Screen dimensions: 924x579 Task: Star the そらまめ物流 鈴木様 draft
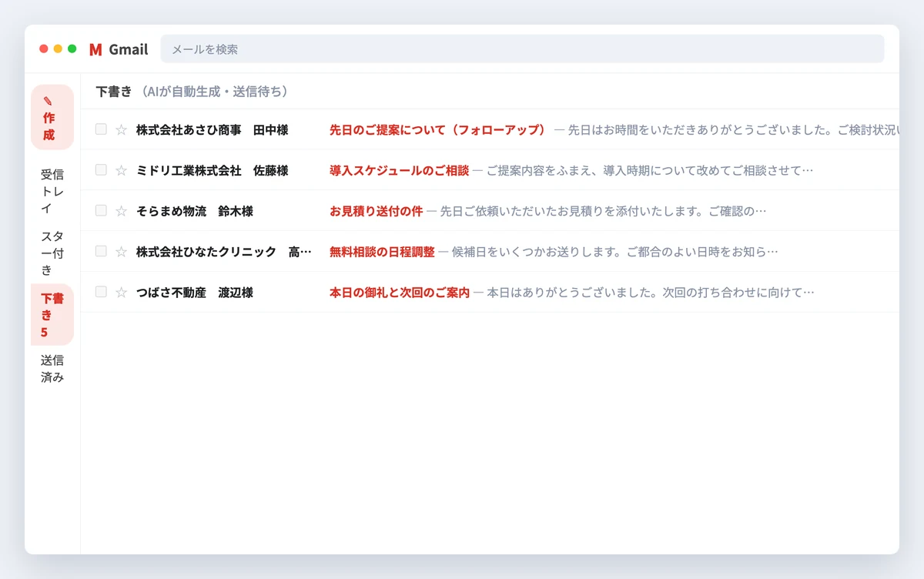121,211
